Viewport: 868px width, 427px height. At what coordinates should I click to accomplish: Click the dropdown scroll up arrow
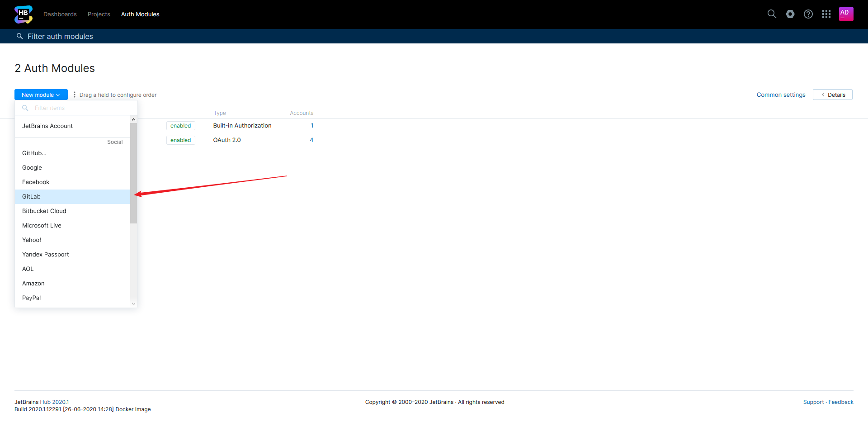coord(133,119)
